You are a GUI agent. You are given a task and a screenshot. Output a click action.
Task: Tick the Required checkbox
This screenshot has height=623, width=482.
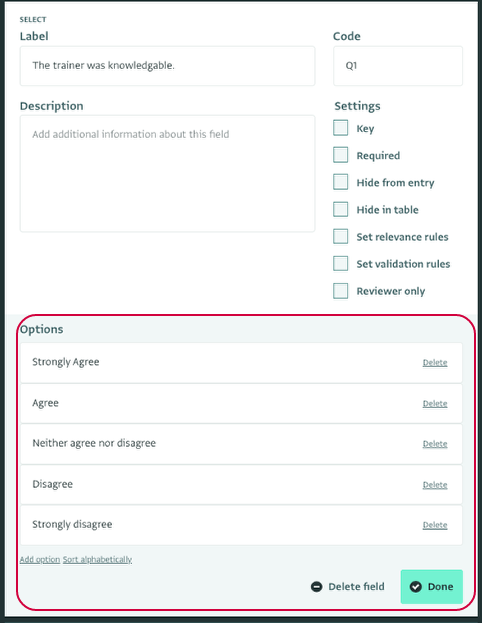pos(341,155)
